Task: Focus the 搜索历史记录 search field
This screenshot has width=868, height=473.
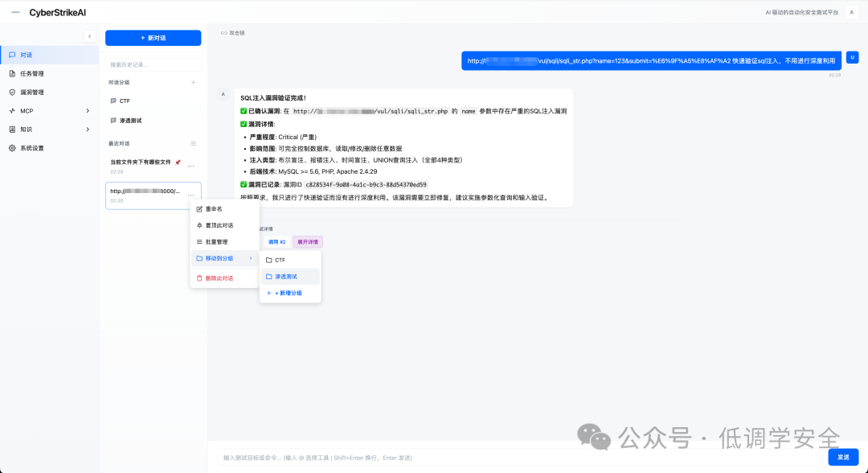Action: pyautogui.click(x=154, y=65)
